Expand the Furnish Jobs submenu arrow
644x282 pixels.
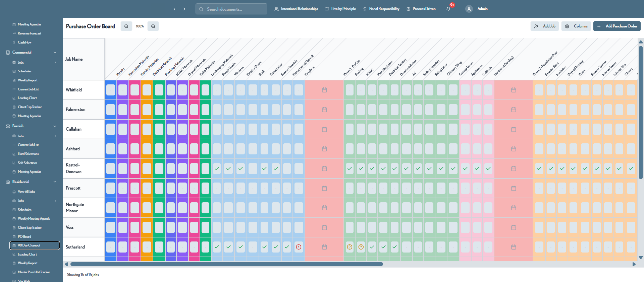(x=55, y=136)
